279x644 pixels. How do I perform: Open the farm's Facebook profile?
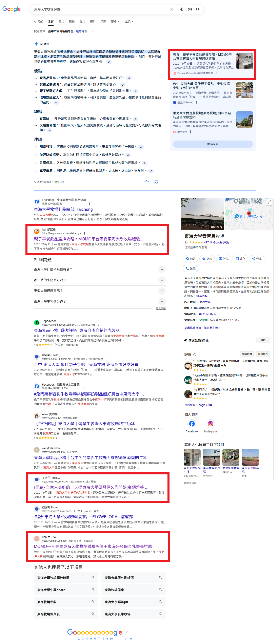tap(192, 424)
